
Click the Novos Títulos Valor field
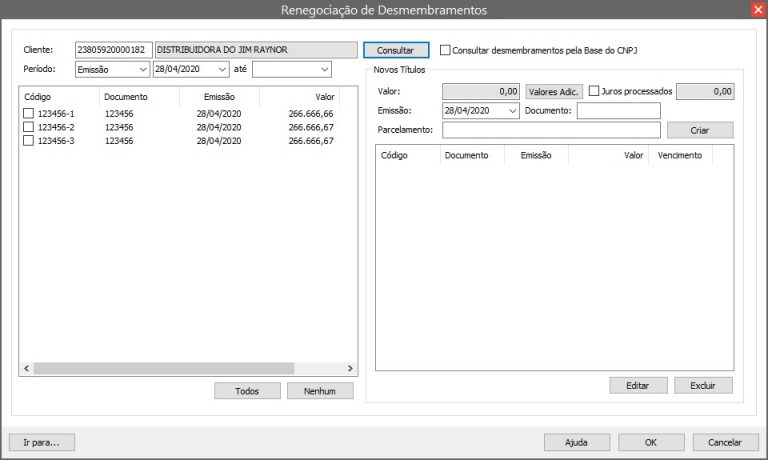pyautogui.click(x=480, y=92)
